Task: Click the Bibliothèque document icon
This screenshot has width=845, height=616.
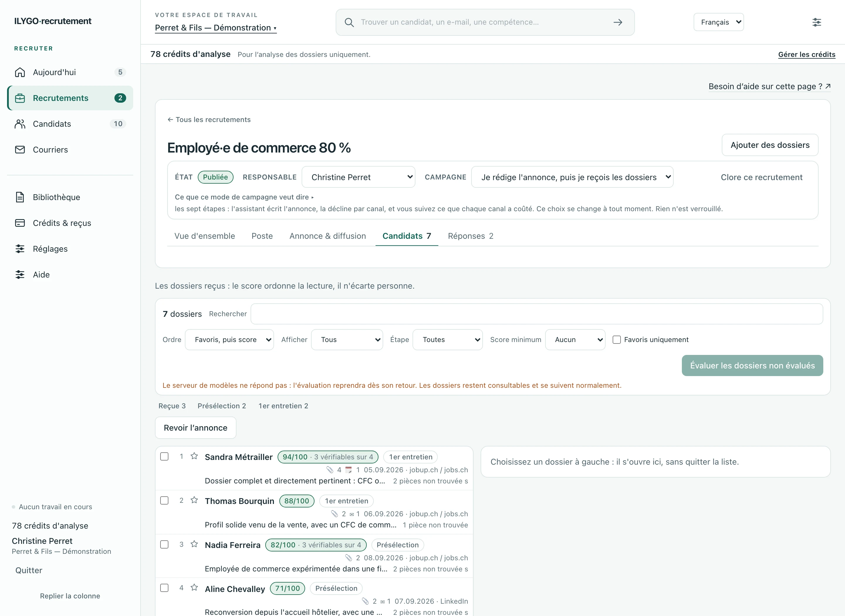Action: 20,197
